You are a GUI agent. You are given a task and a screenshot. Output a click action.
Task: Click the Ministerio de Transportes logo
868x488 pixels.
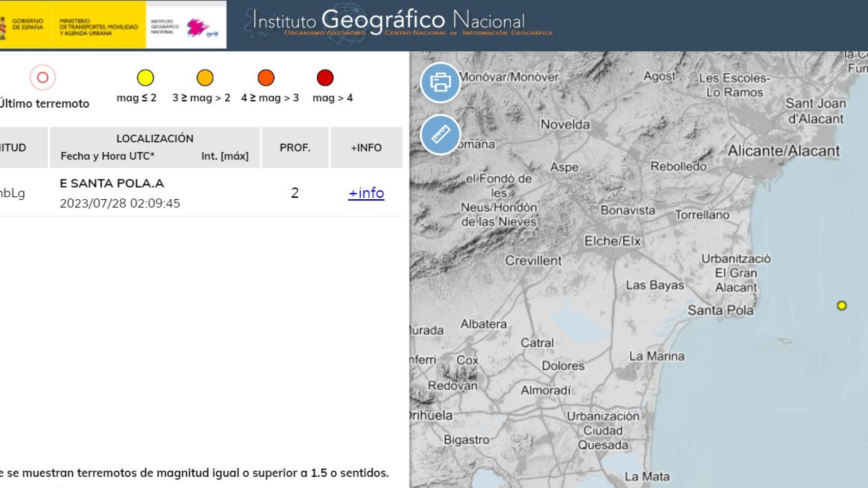click(x=98, y=27)
